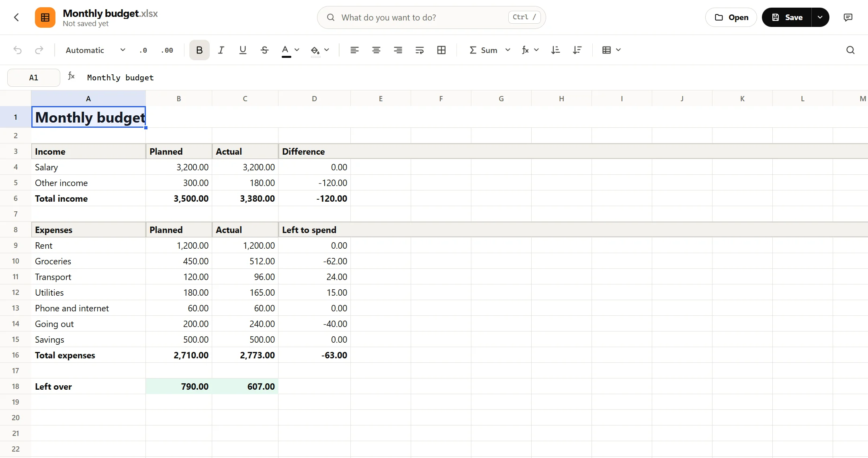Viewport: 868px width, 458px height.
Task: Redo the last action
Action: 39,50
